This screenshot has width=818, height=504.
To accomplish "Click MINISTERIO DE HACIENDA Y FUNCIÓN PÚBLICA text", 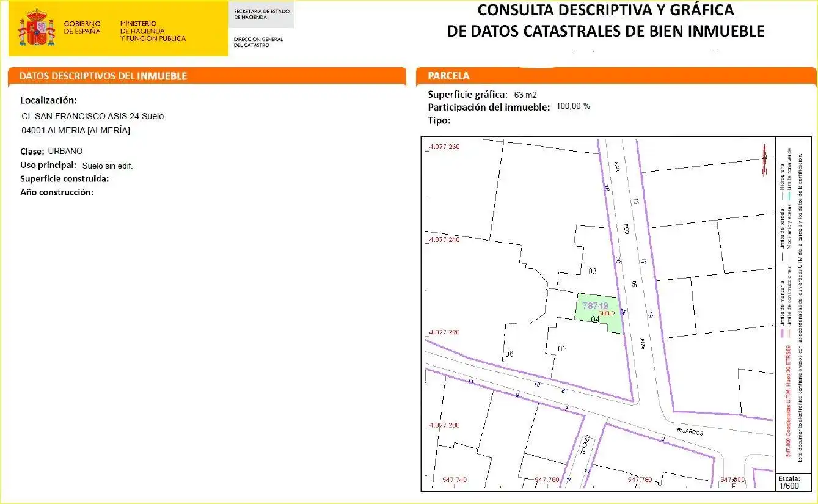I will pos(153,31).
